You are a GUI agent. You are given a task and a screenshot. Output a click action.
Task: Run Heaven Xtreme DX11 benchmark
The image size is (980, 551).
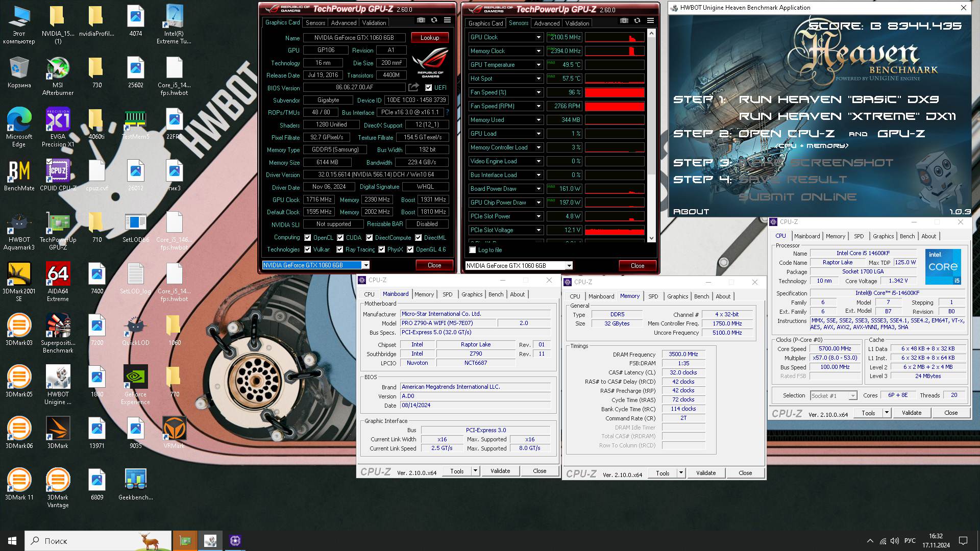847,116
